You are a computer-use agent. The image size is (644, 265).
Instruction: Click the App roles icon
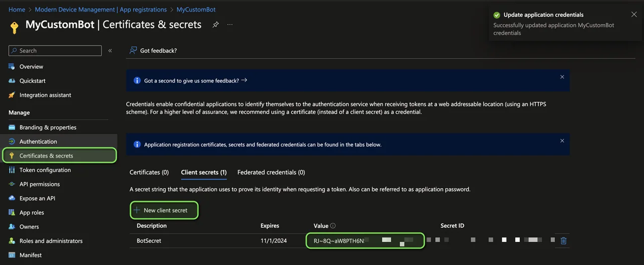(x=12, y=213)
